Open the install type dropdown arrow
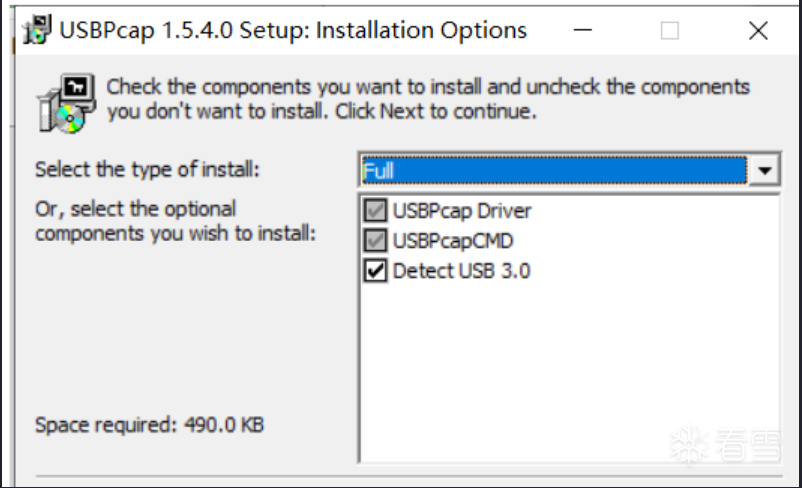Screen dimensions: 802x488 tap(765, 170)
